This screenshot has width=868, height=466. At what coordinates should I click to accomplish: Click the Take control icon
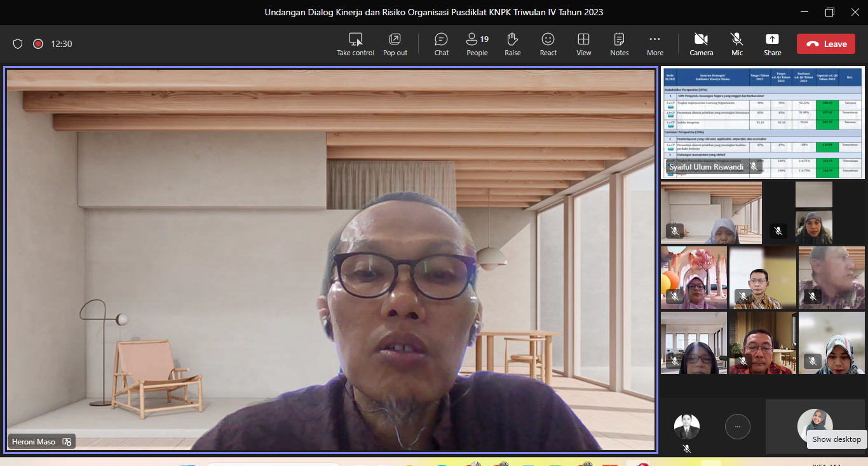355,39
